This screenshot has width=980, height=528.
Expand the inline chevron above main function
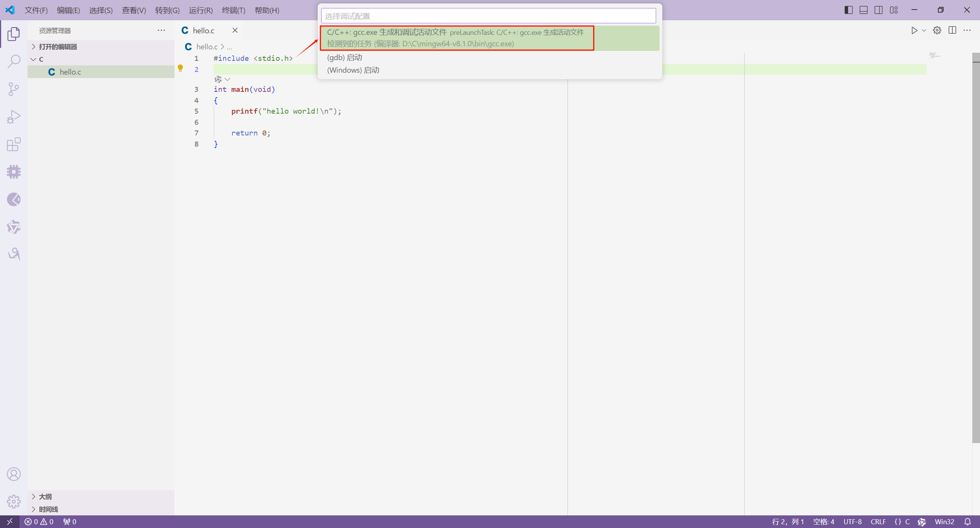pos(227,79)
